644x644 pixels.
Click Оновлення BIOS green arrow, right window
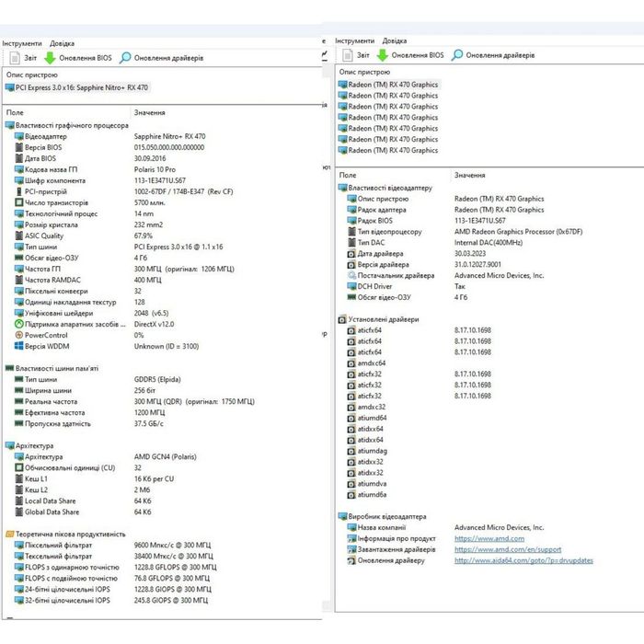coord(383,55)
